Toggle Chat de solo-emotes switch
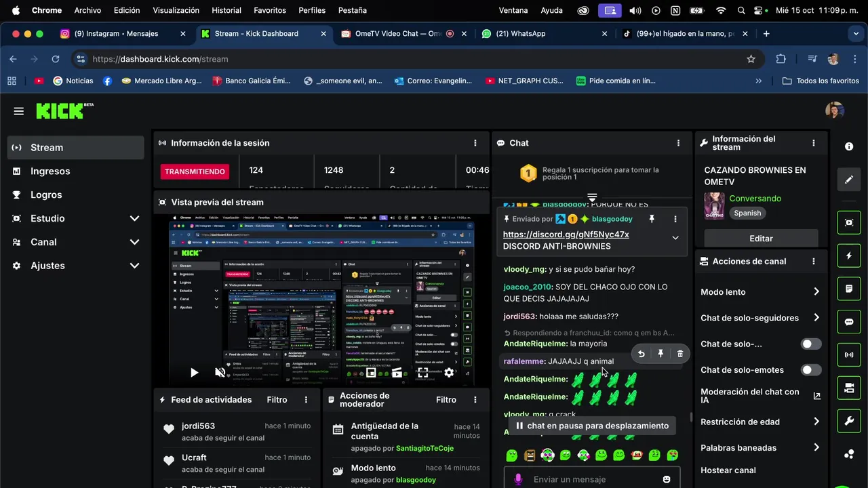The image size is (868, 488). 811,370
